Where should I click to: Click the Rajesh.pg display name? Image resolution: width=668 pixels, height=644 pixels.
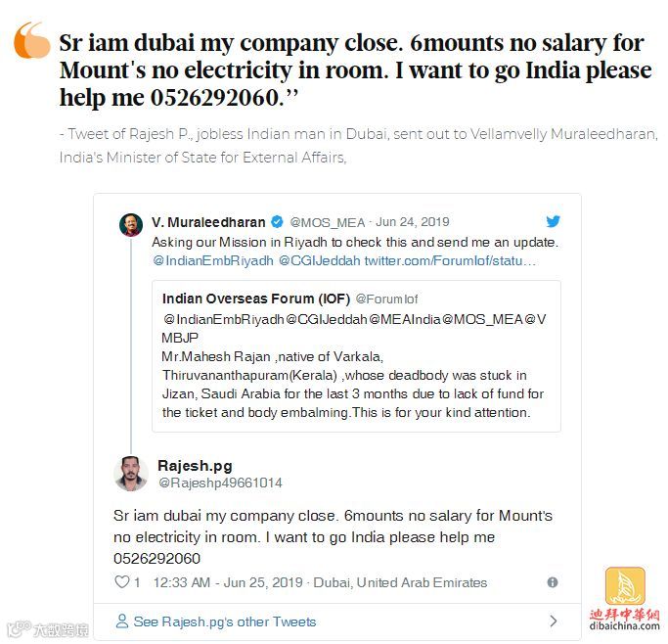pos(195,466)
